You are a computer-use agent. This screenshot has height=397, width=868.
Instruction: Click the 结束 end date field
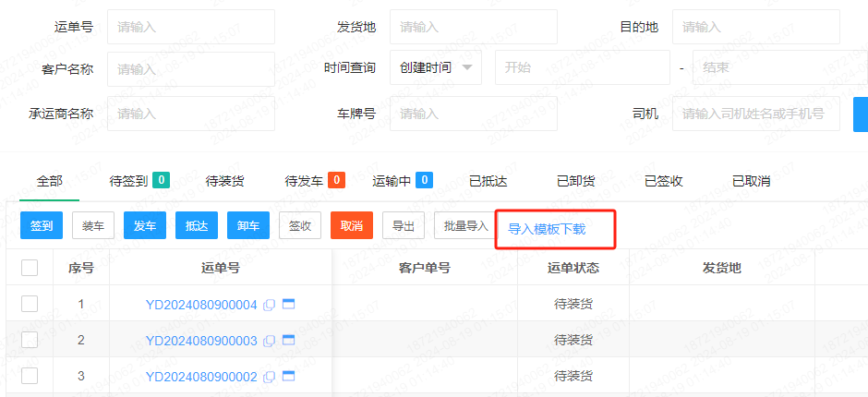tap(780, 67)
